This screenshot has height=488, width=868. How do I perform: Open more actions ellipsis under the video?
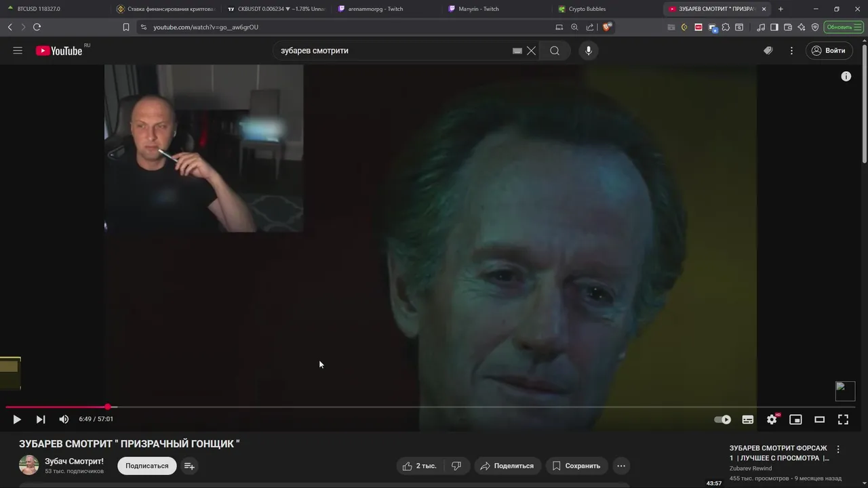(x=621, y=466)
